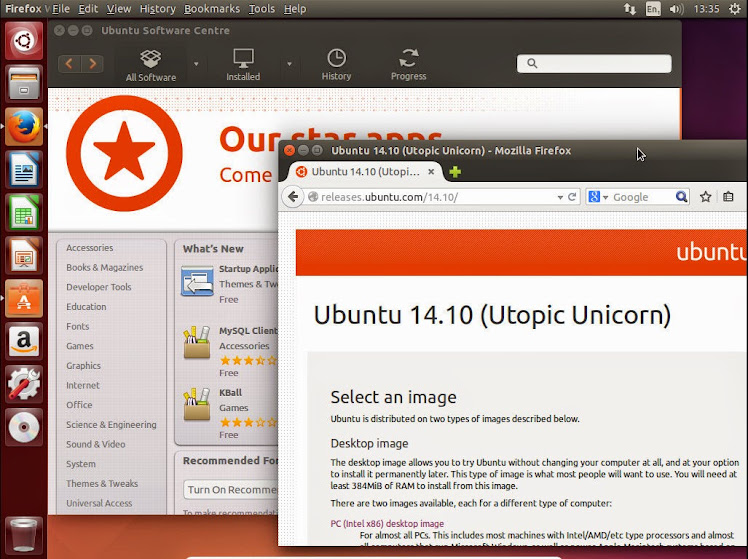
Task: Browse the Themes & Tweaks category in the sidebar
Action: pos(102,484)
